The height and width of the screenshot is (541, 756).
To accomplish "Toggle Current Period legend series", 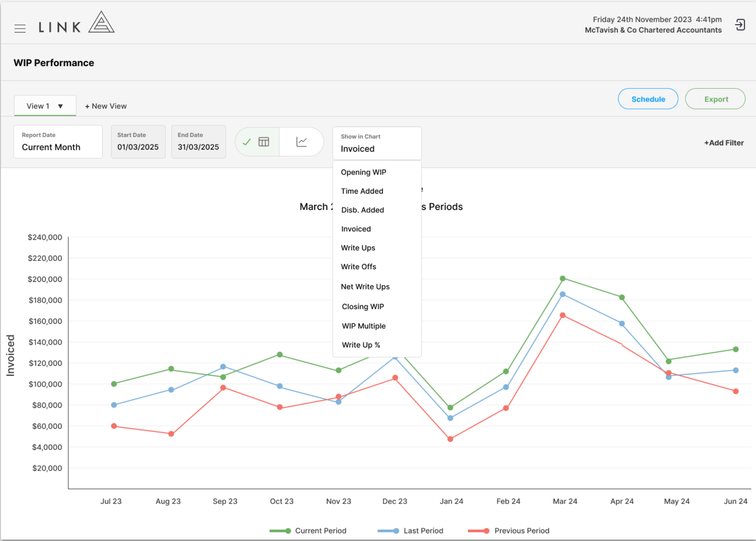I will coord(308,531).
